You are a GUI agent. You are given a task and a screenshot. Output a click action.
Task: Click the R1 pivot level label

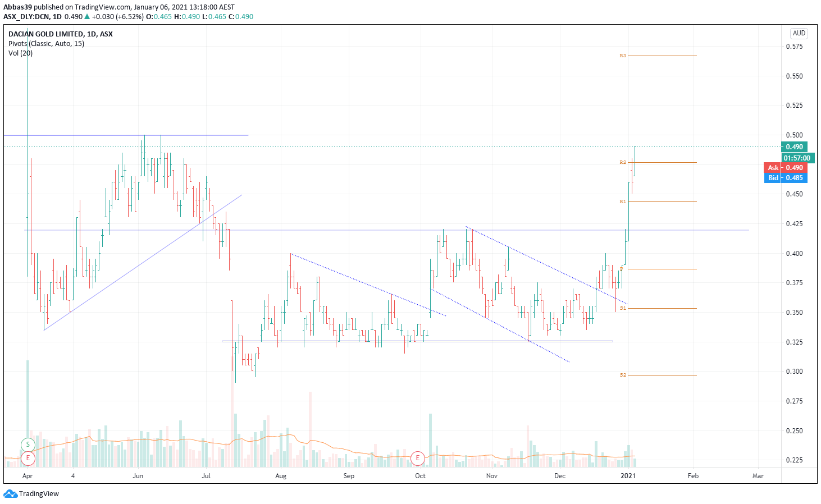click(623, 201)
